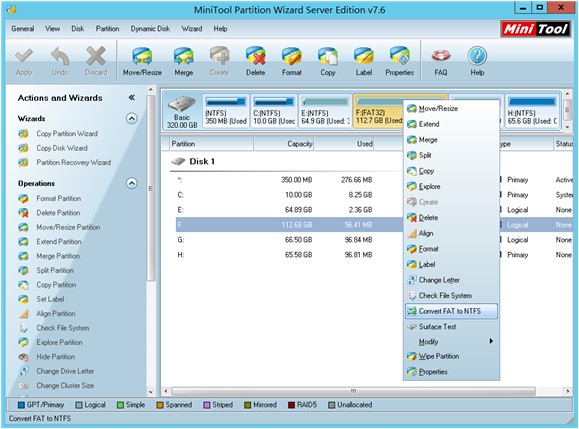This screenshot has width=579, height=429.
Task: Choose Format Partition in Operations list
Action: (x=58, y=198)
